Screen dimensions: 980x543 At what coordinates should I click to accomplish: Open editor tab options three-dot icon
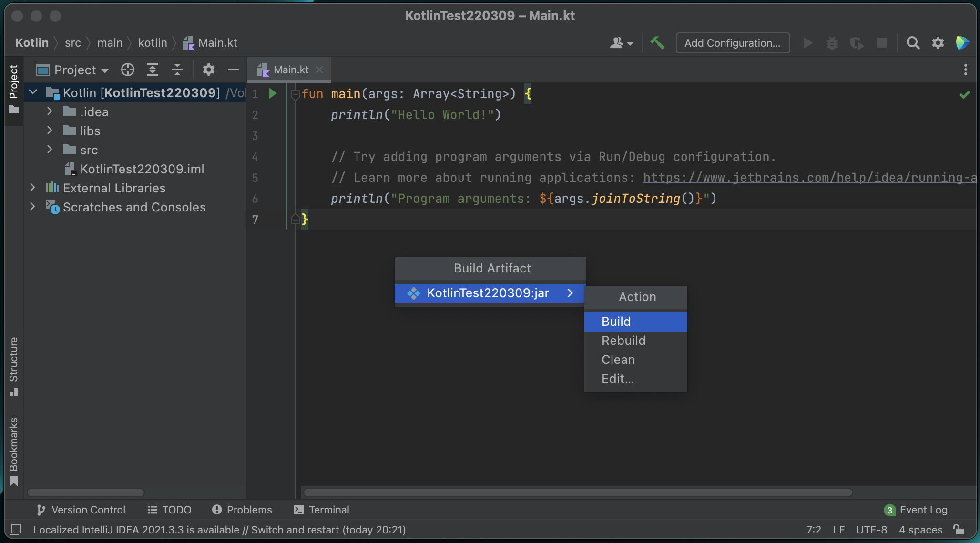tap(965, 70)
